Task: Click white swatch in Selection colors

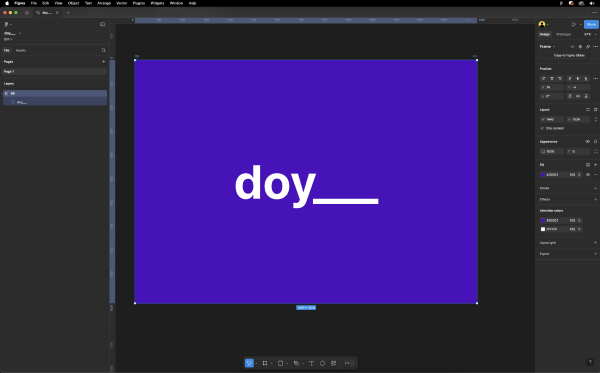Action: (x=543, y=229)
